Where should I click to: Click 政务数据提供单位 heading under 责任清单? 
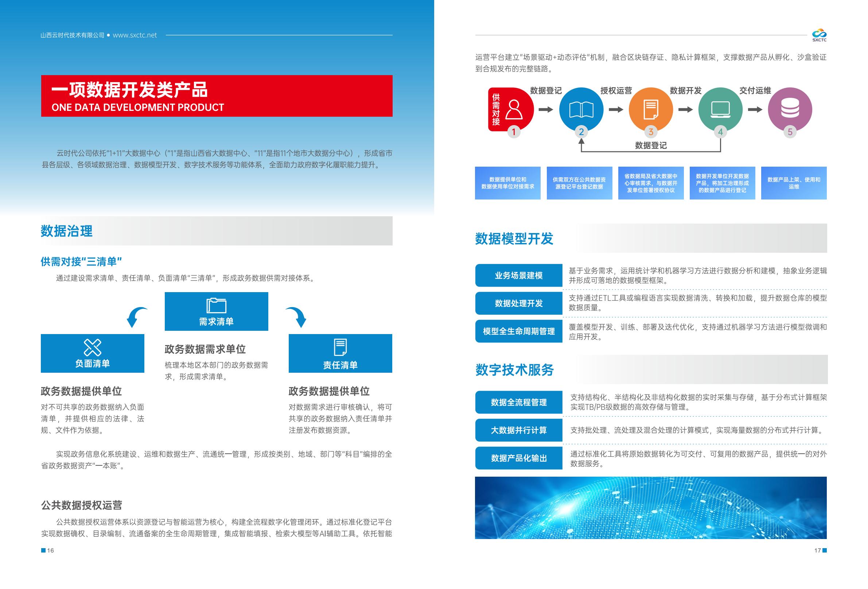point(329,391)
